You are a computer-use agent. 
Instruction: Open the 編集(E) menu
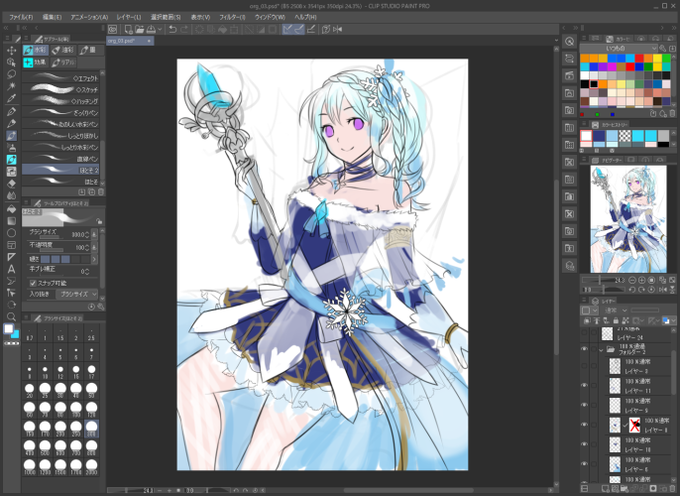click(52, 17)
